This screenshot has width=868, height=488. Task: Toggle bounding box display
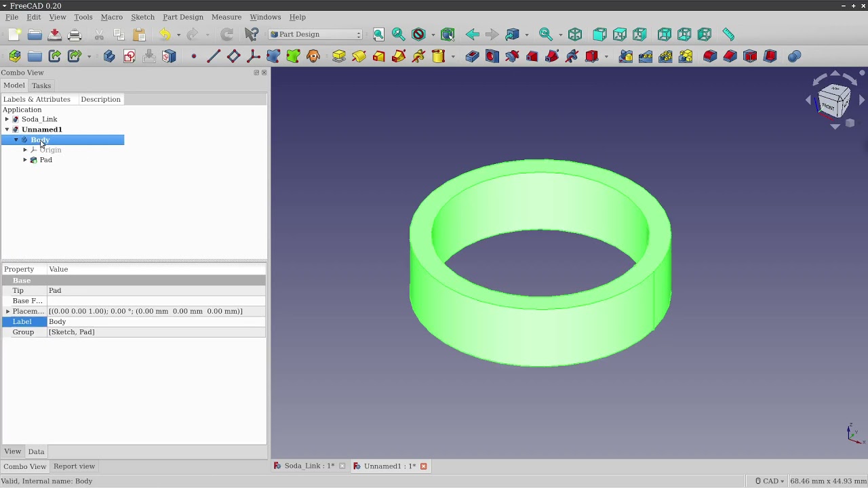pos(448,35)
